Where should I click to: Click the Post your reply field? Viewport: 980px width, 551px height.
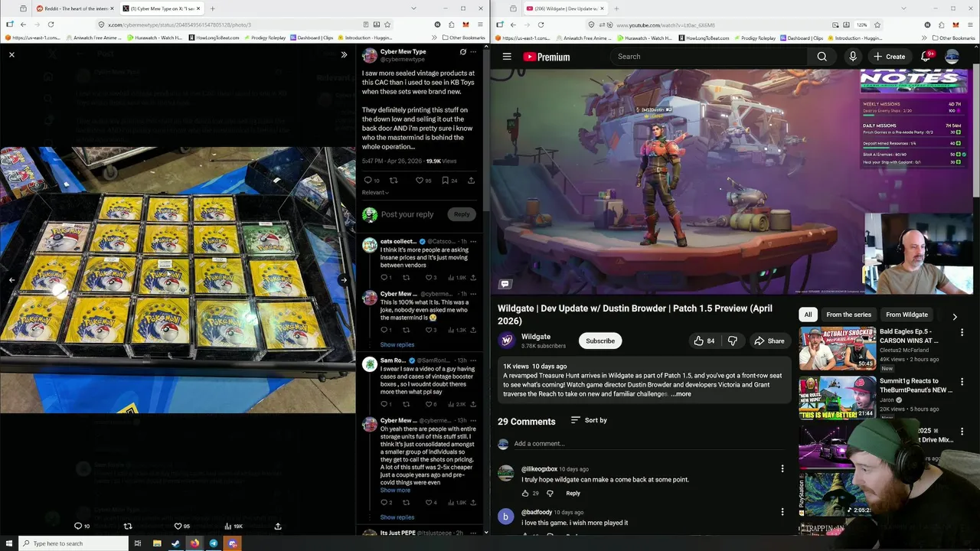[407, 214]
